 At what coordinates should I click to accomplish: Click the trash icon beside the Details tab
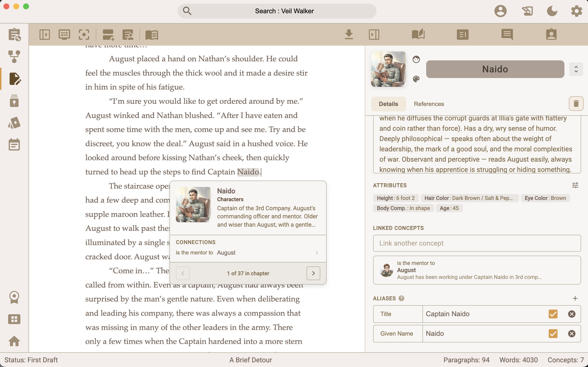pos(576,103)
